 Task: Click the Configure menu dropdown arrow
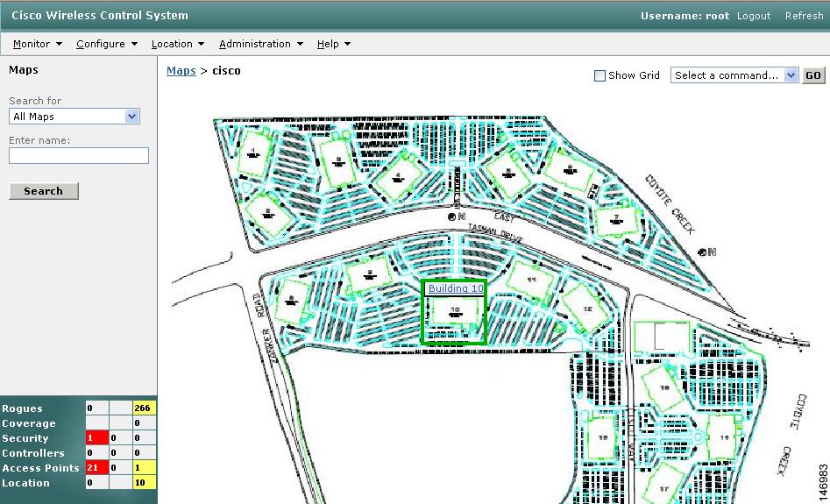click(134, 44)
